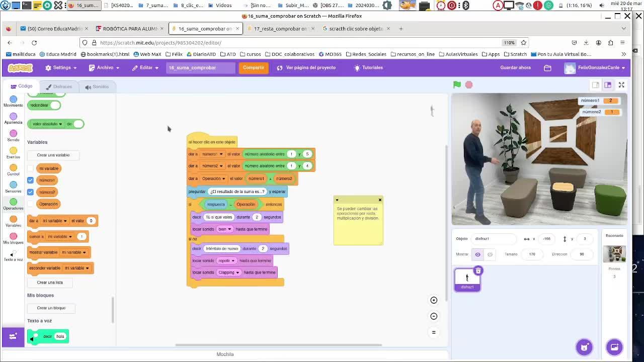The height and width of the screenshot is (362, 644).
Task: Open the Editar menu
Action: click(x=145, y=68)
